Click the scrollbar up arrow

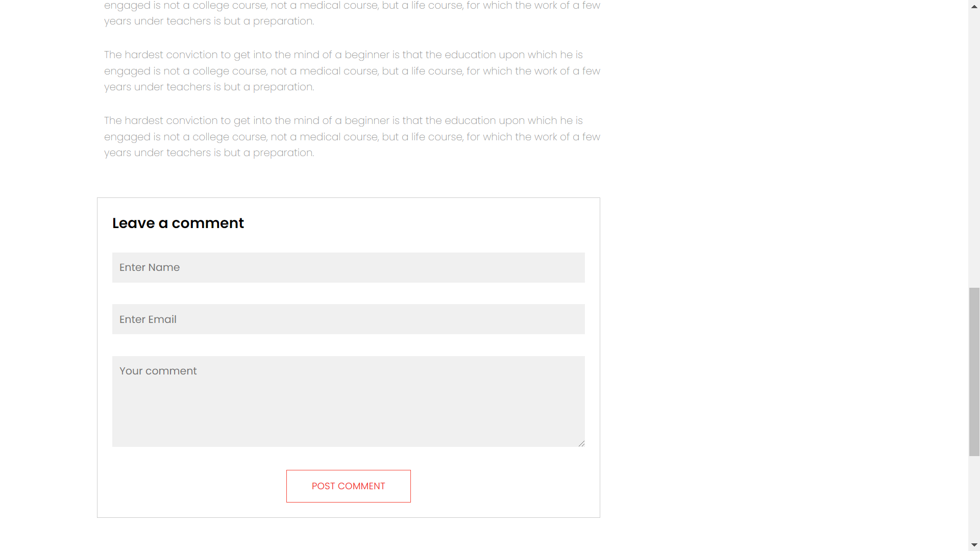click(974, 6)
